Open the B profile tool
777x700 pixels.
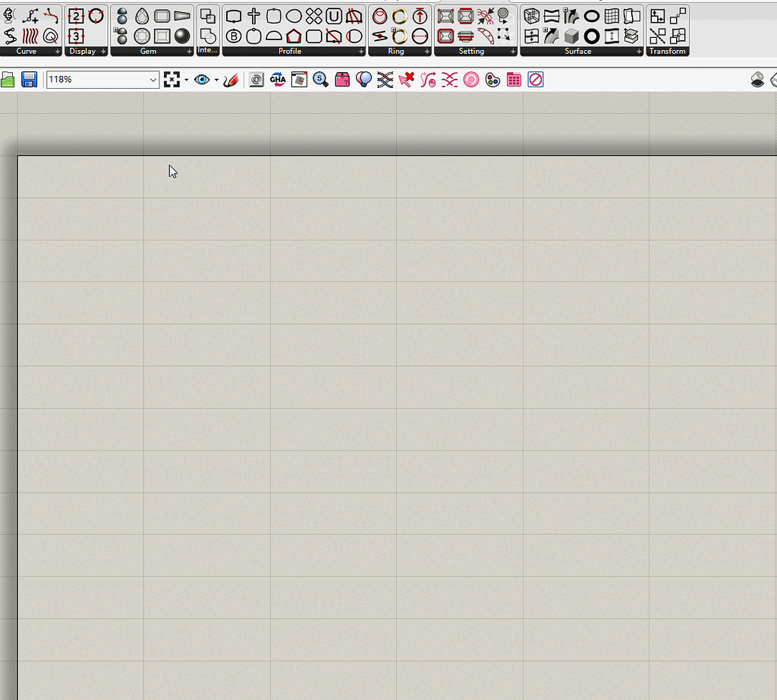[235, 35]
